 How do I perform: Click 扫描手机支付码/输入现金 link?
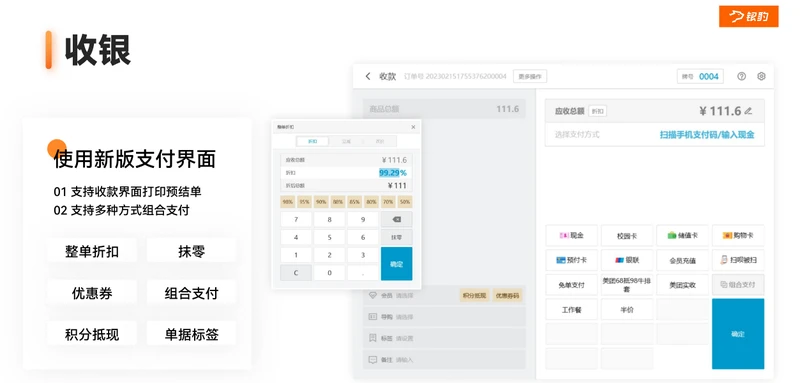coord(707,135)
